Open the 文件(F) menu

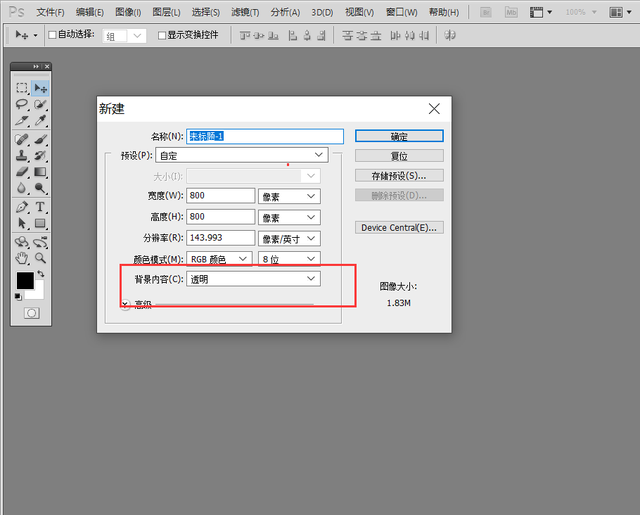51,13
